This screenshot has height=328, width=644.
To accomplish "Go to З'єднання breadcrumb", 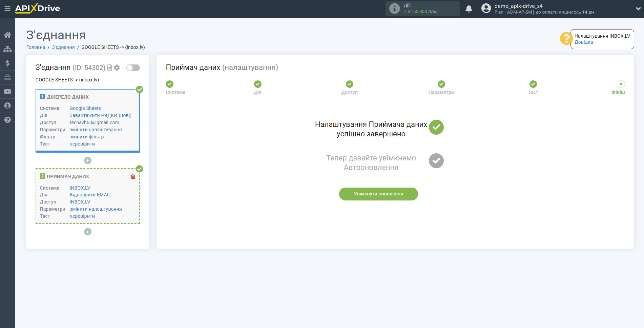I will [x=63, y=47].
